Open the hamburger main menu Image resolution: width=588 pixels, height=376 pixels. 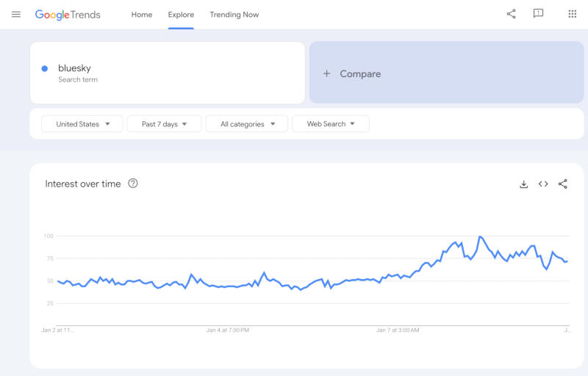[16, 14]
